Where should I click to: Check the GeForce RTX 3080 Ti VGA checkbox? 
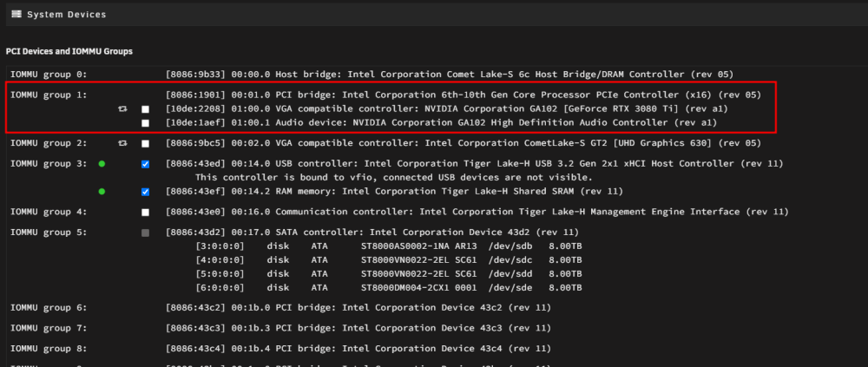tap(145, 109)
